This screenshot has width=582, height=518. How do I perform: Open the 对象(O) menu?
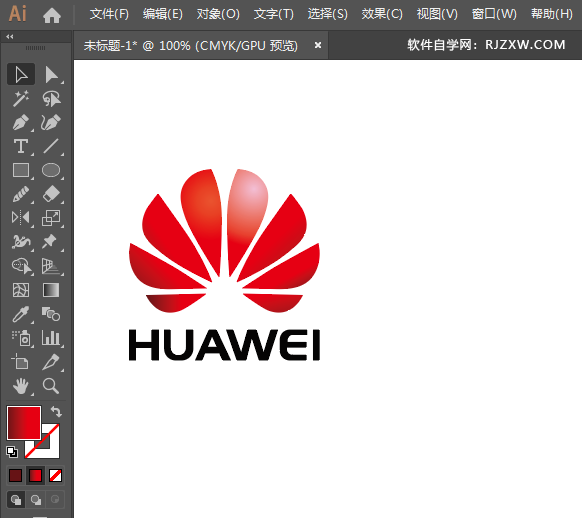point(218,14)
